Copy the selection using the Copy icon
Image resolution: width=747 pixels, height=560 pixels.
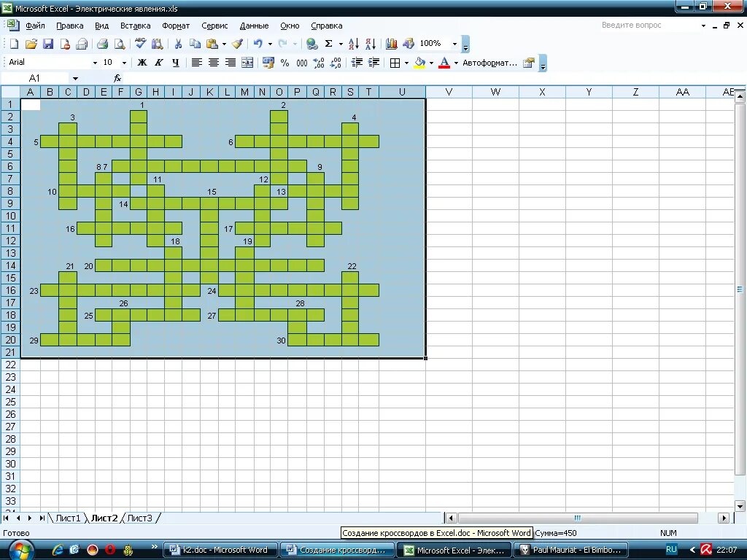195,44
